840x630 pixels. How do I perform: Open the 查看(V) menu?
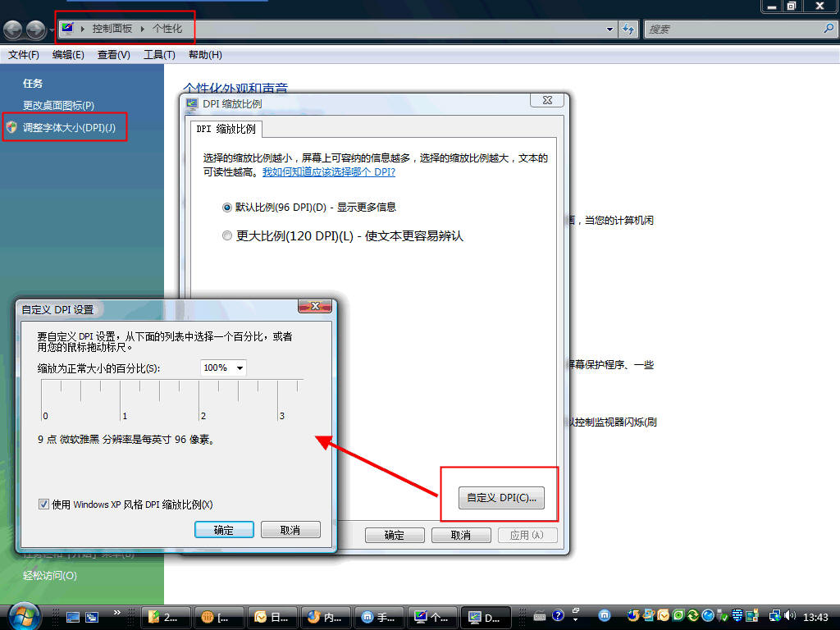pos(113,55)
